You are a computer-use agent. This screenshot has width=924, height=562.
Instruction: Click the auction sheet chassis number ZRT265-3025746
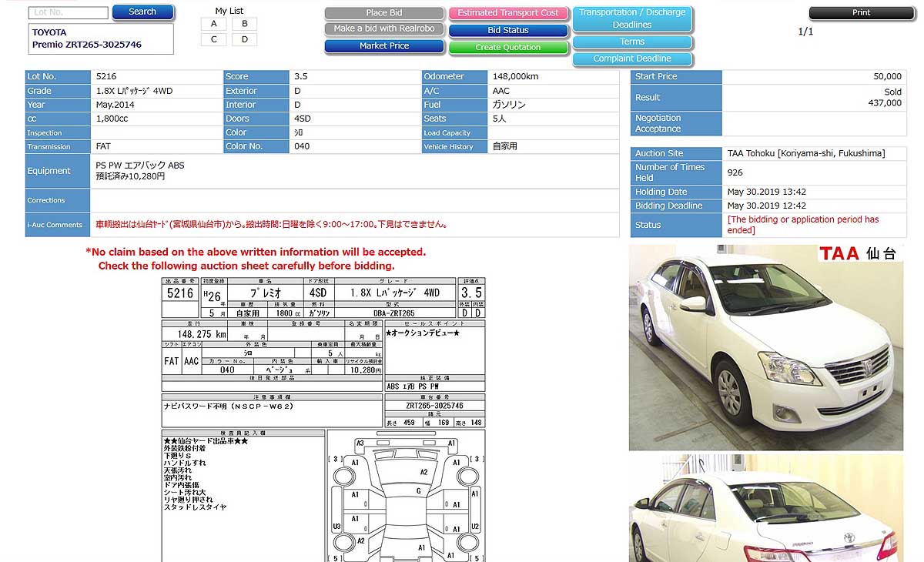click(434, 406)
